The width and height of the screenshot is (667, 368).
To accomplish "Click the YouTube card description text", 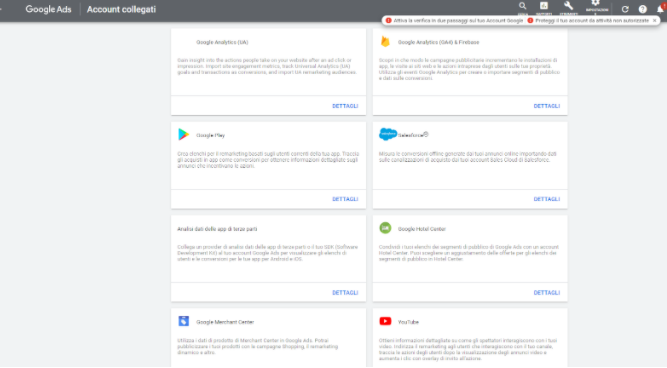I will tap(468, 350).
